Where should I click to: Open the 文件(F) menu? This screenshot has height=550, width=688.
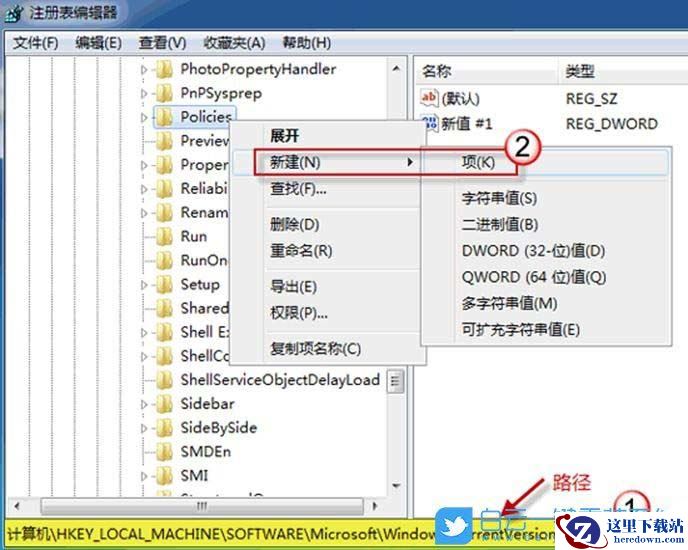[36, 43]
